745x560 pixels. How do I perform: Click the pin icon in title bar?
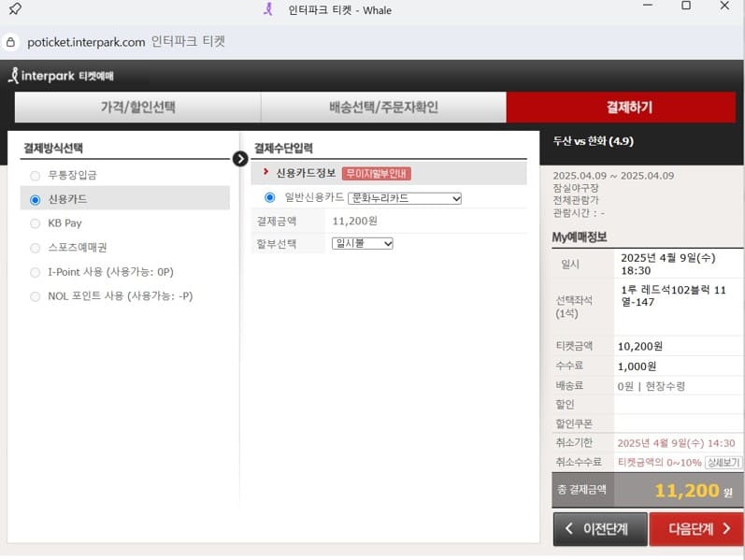(x=15, y=8)
